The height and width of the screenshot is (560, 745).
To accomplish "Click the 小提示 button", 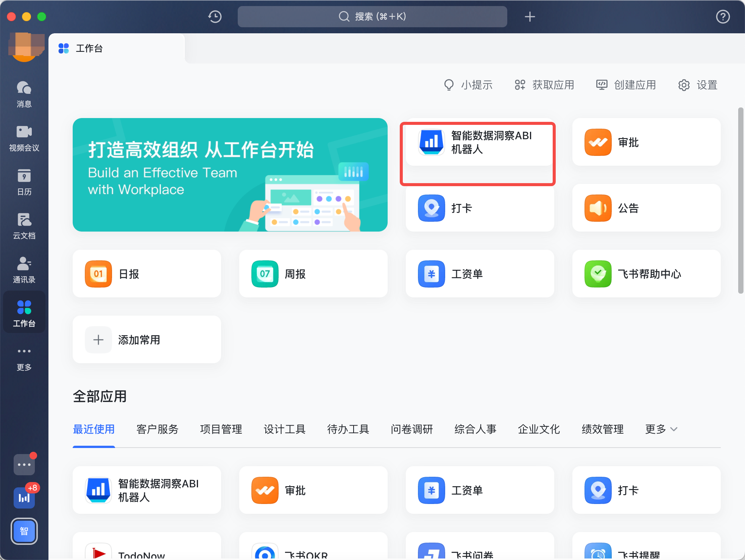I will click(x=468, y=85).
